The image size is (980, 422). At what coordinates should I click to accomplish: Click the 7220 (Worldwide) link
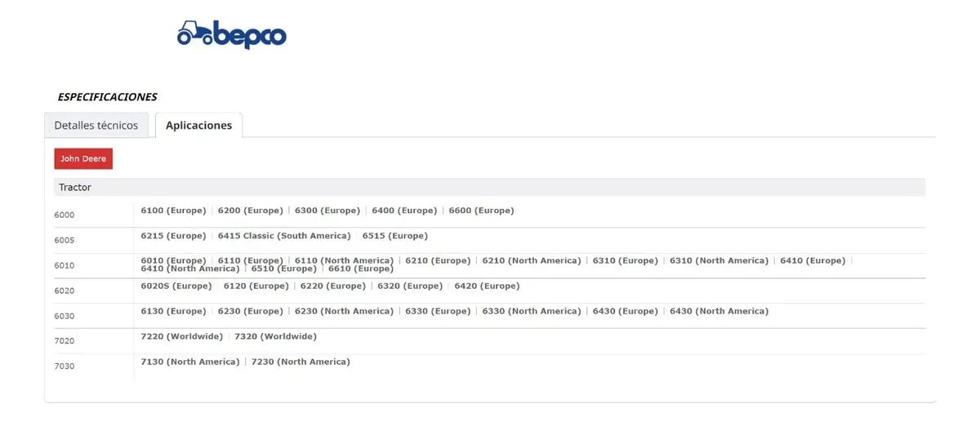pos(182,337)
